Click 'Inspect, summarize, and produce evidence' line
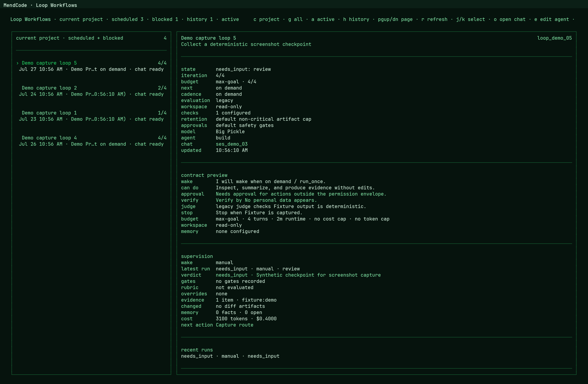Viewport: 588px width, 384px height. click(295, 188)
